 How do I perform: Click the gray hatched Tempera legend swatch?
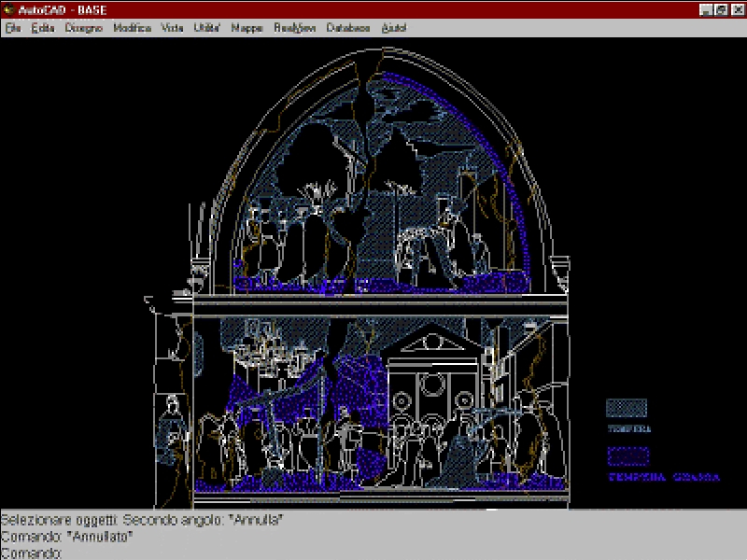pos(627,408)
